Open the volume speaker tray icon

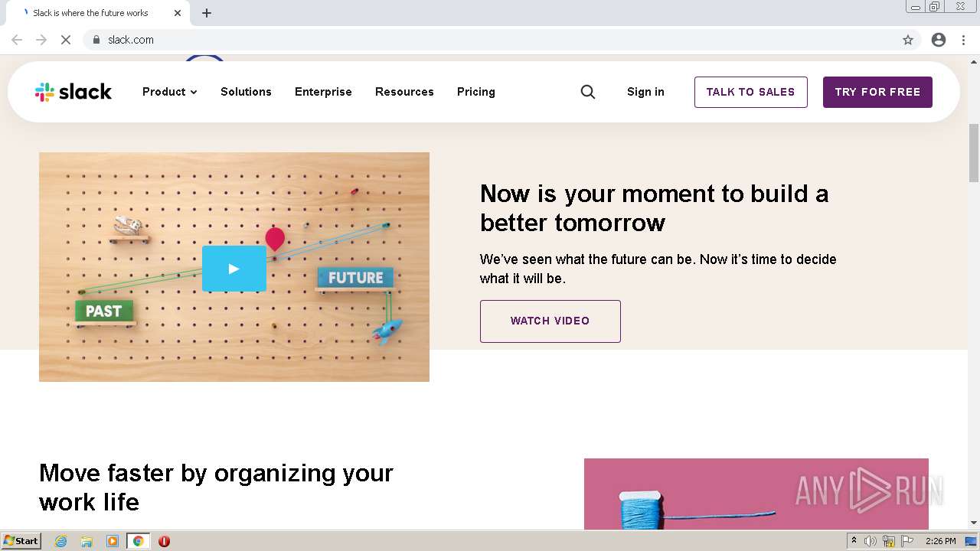tap(871, 541)
